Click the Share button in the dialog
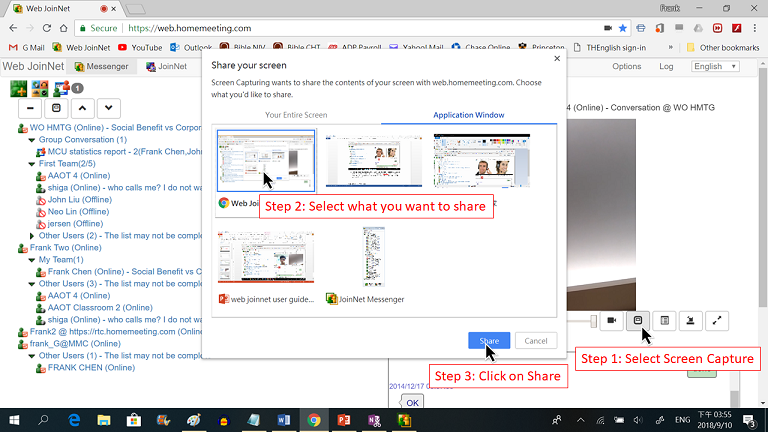 click(x=489, y=341)
